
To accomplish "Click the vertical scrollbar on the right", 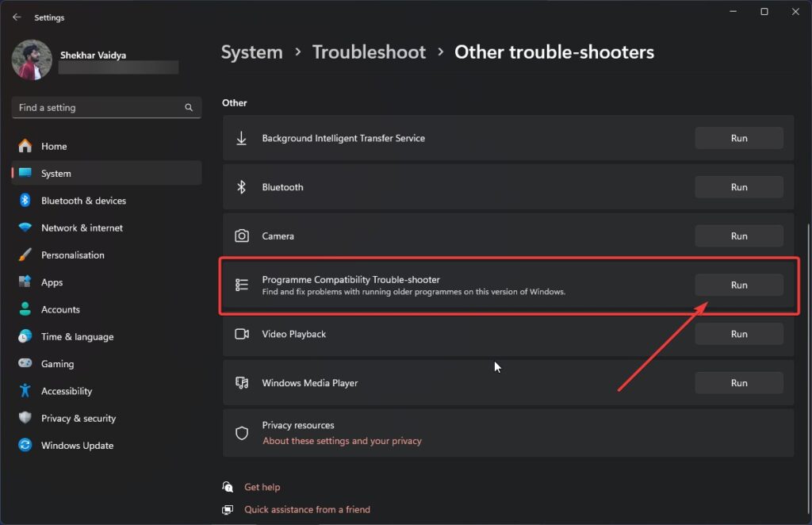I will click(x=808, y=370).
